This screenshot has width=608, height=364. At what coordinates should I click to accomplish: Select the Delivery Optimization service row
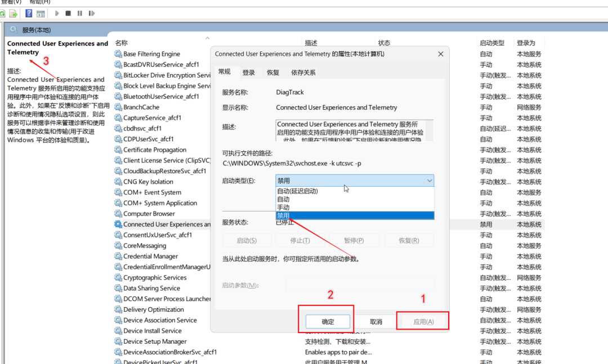pos(153,309)
